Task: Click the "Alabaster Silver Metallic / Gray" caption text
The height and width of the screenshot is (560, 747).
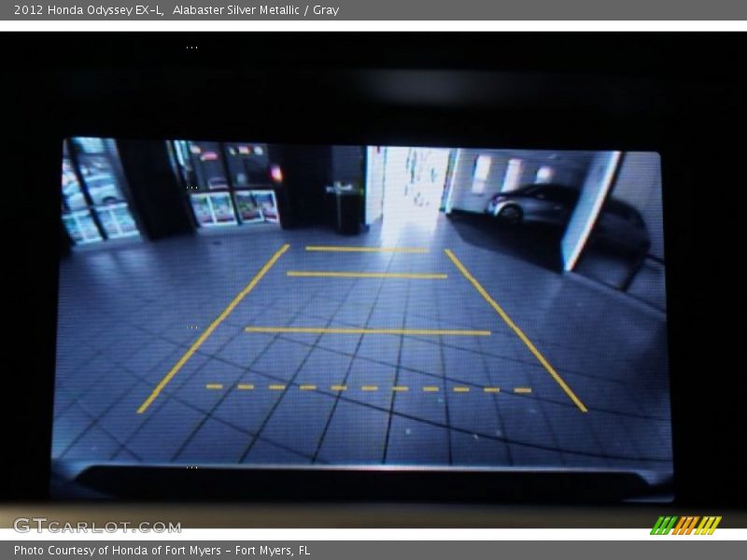Action: [256, 10]
